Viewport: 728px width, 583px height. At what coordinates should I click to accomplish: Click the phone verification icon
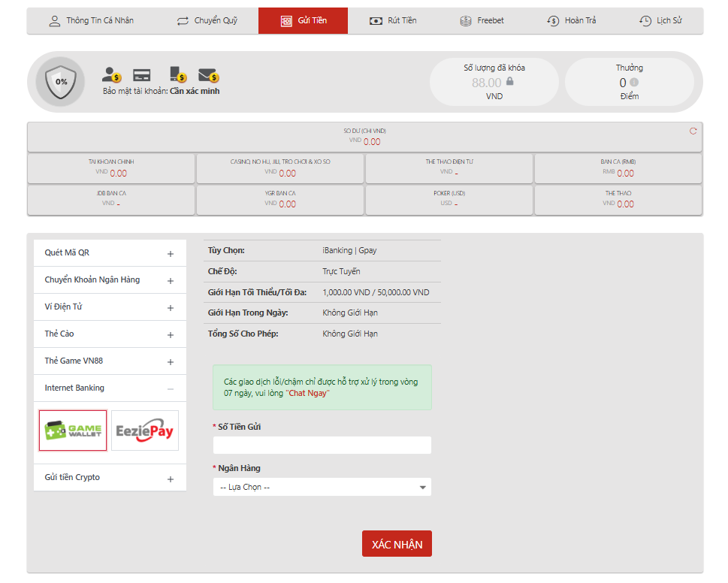[x=178, y=74]
